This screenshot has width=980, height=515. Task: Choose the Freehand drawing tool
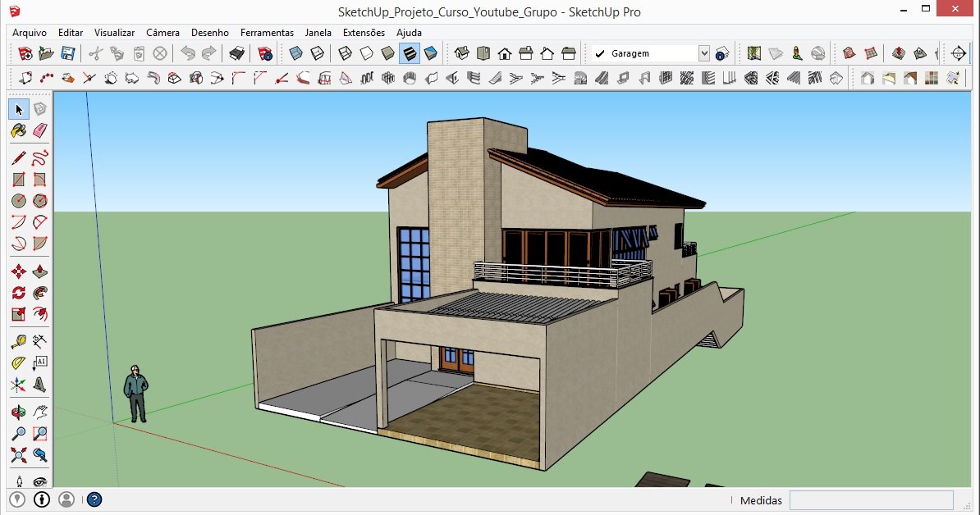coord(40,158)
